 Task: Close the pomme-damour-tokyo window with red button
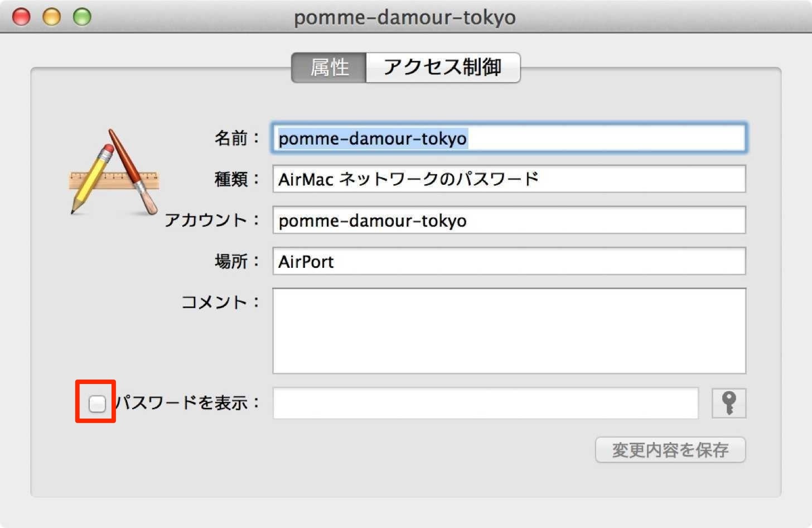pyautogui.click(x=21, y=17)
